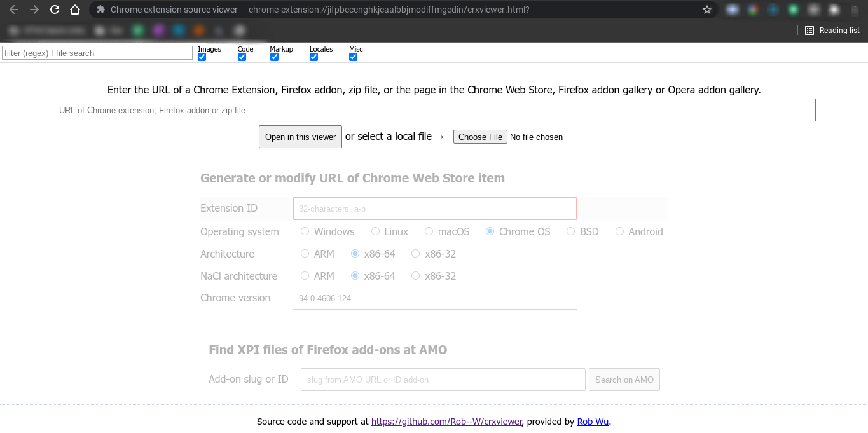Reload the page with the refresh icon
This screenshot has height=433, width=868.
tap(54, 10)
